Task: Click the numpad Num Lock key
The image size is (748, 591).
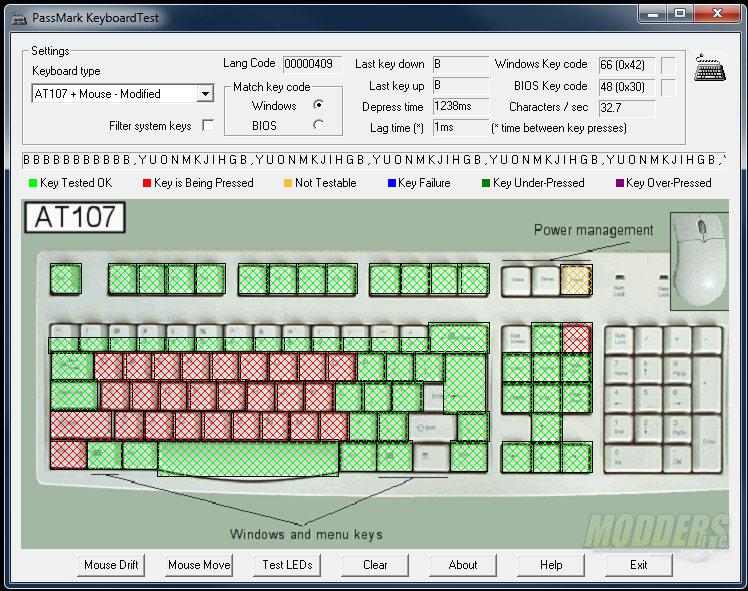Action: (x=619, y=341)
